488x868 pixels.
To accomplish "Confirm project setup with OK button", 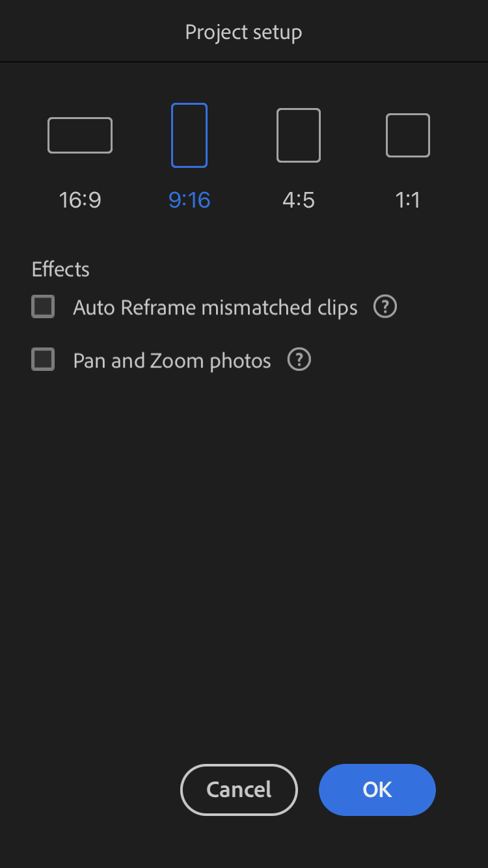I will point(377,789).
